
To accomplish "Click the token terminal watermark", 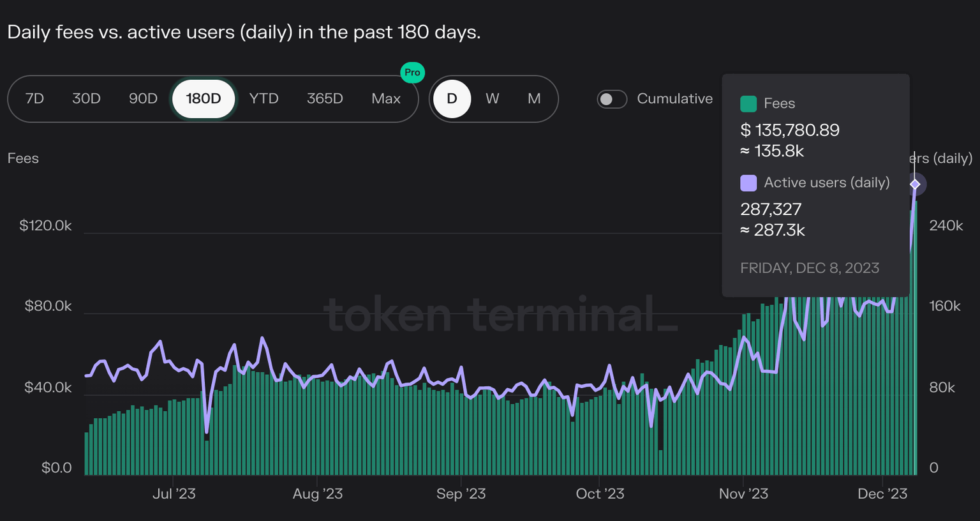I will 501,314.
